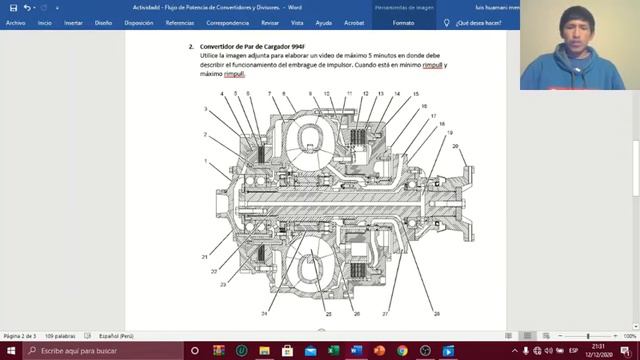The image size is (640, 360).
Task: Click the '109 palabras' word count
Action: tap(60, 336)
